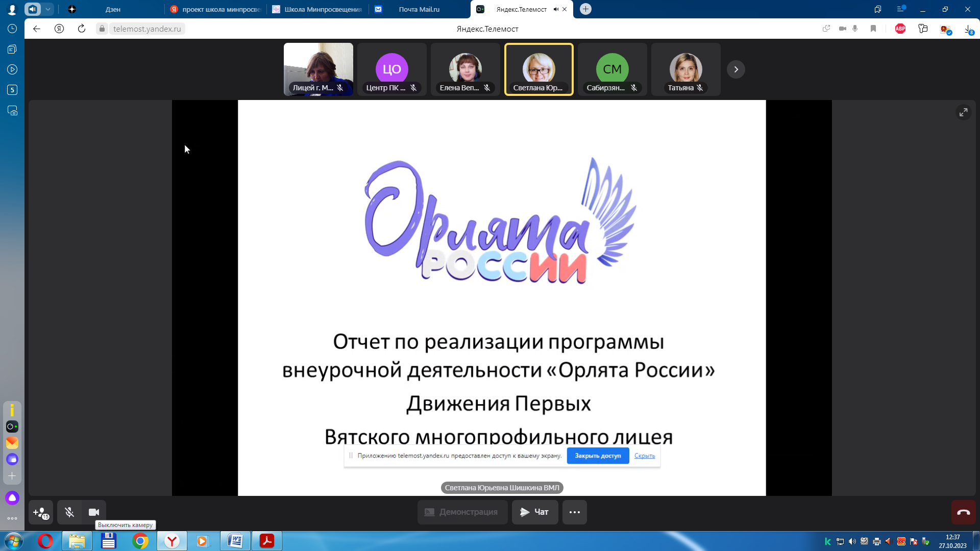The image size is (980, 551).
Task: Open the tabs overview sidebar icon
Action: (x=12, y=49)
